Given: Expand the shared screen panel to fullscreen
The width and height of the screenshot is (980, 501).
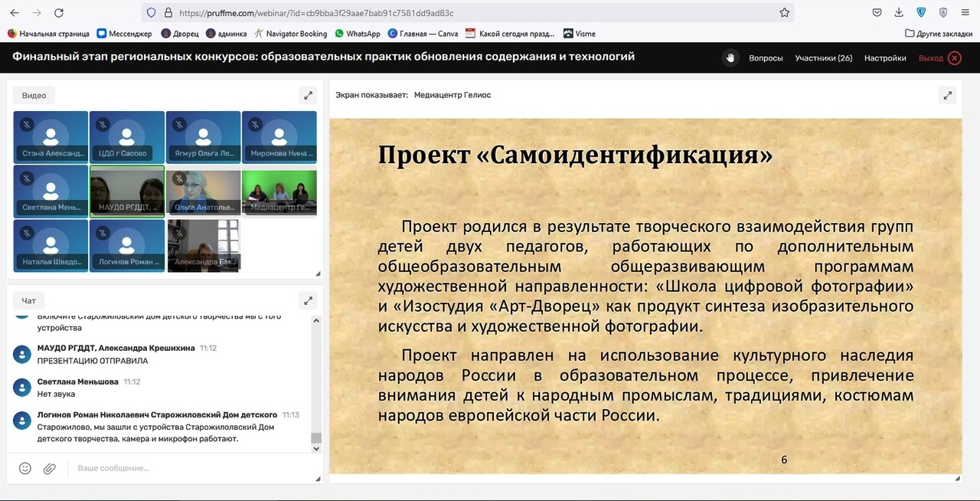Looking at the screenshot, I should click(948, 96).
